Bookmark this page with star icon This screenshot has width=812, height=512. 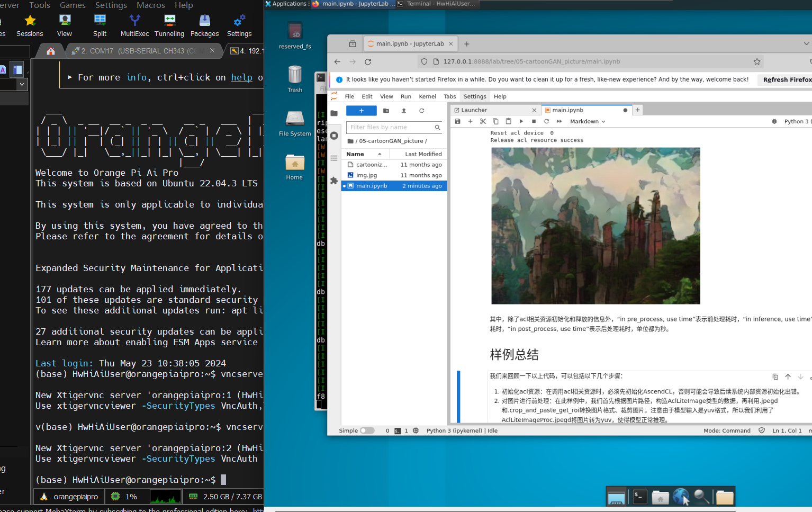[x=757, y=61]
